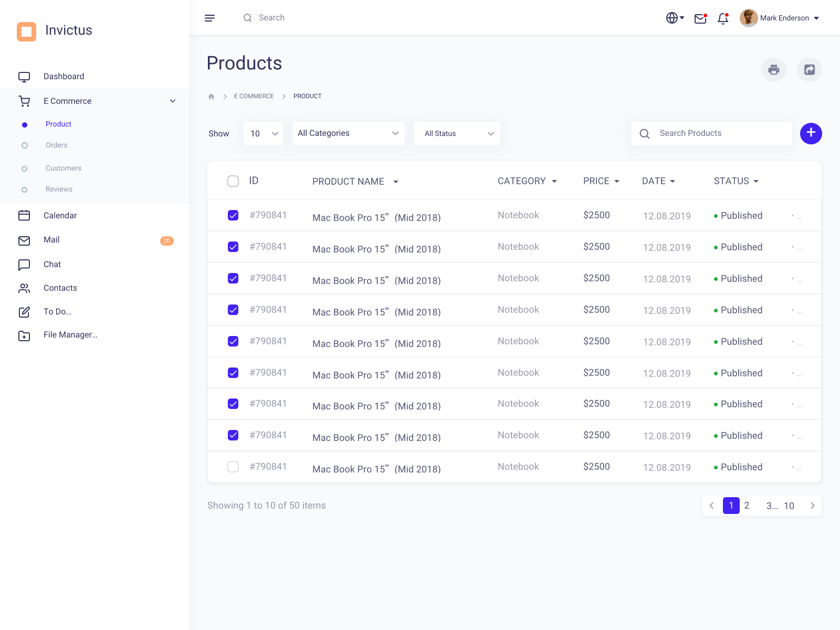Uncheck the fifth product row checkbox

point(233,341)
